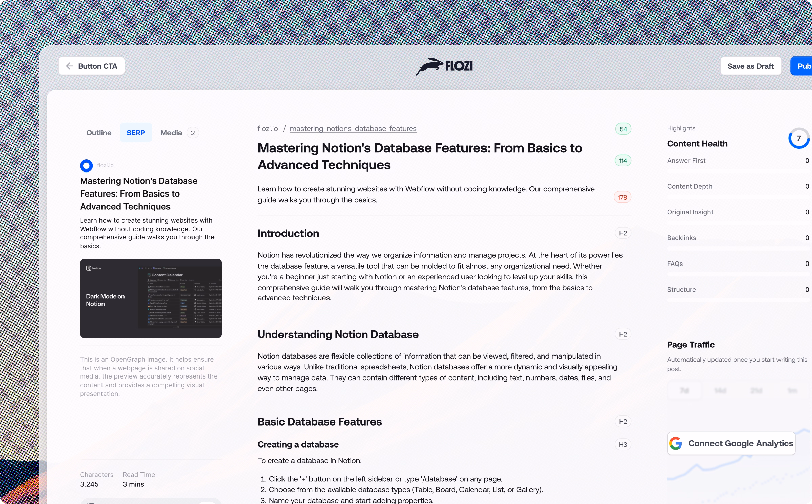Switch to the Outline tab

pos(99,133)
